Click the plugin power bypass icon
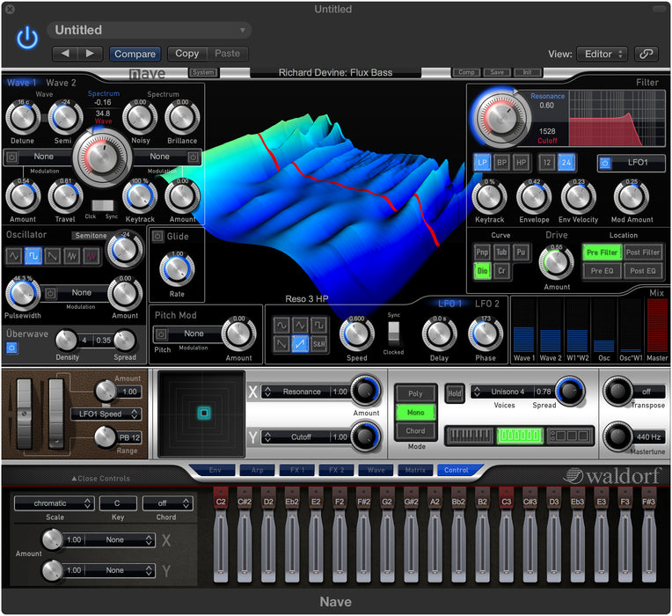The image size is (672, 616). click(x=28, y=38)
